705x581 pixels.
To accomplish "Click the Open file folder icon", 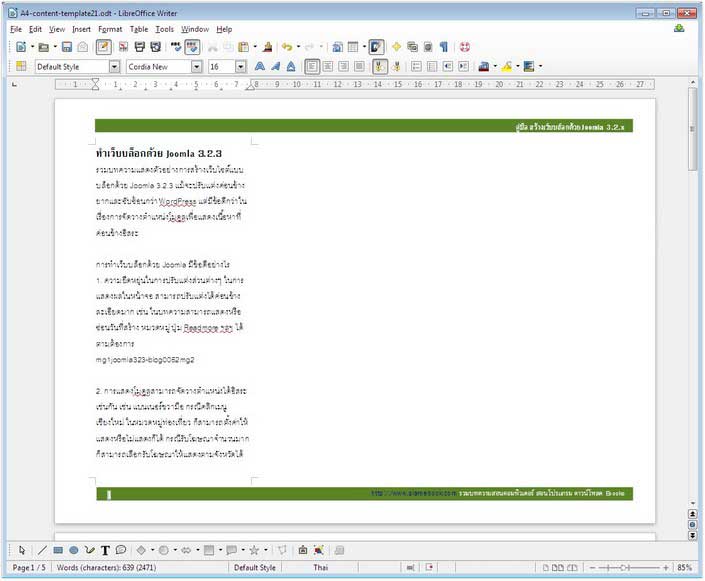I will coord(44,47).
